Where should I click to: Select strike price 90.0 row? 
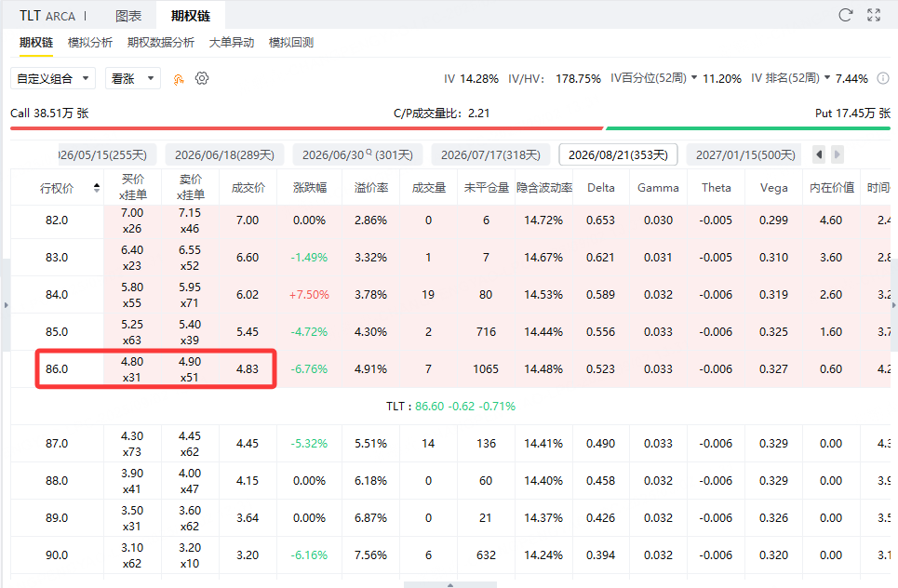tap(450, 555)
